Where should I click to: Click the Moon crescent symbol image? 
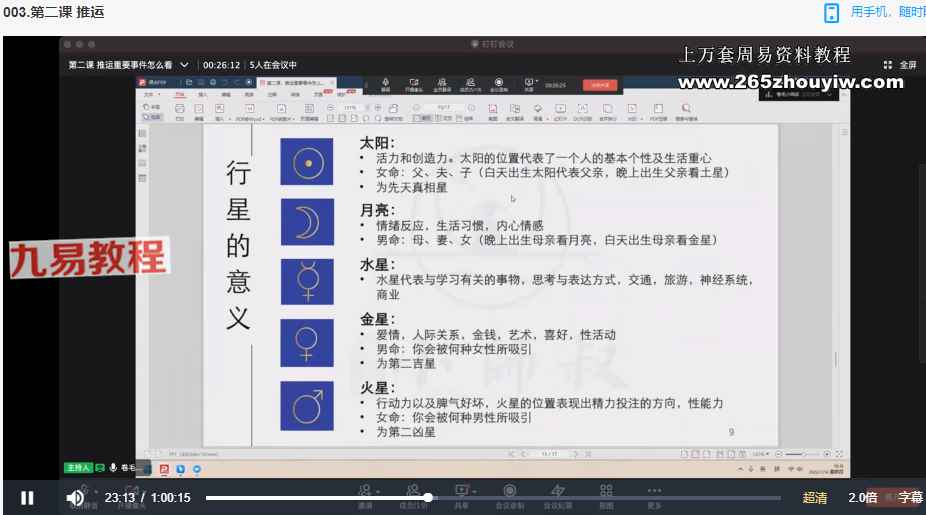click(307, 222)
